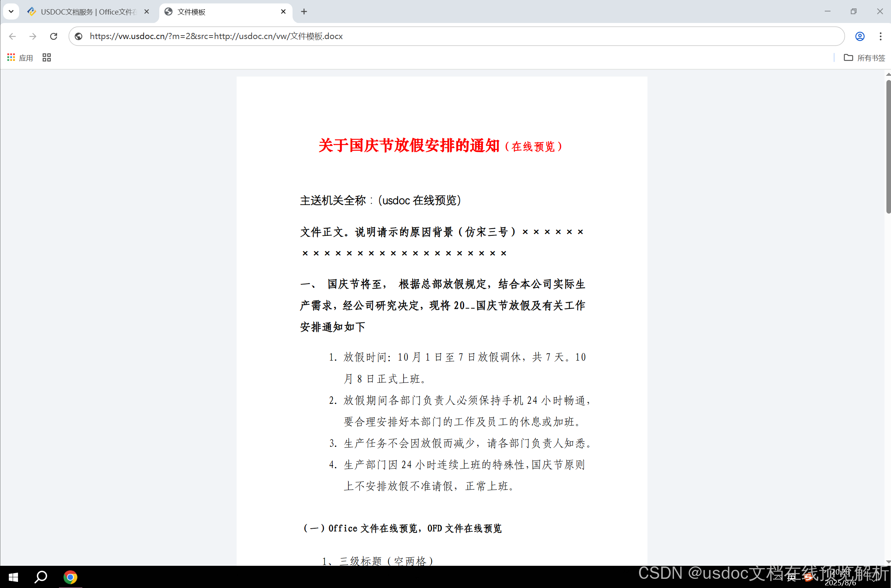Open the Chrome profile avatar

pos(860,36)
